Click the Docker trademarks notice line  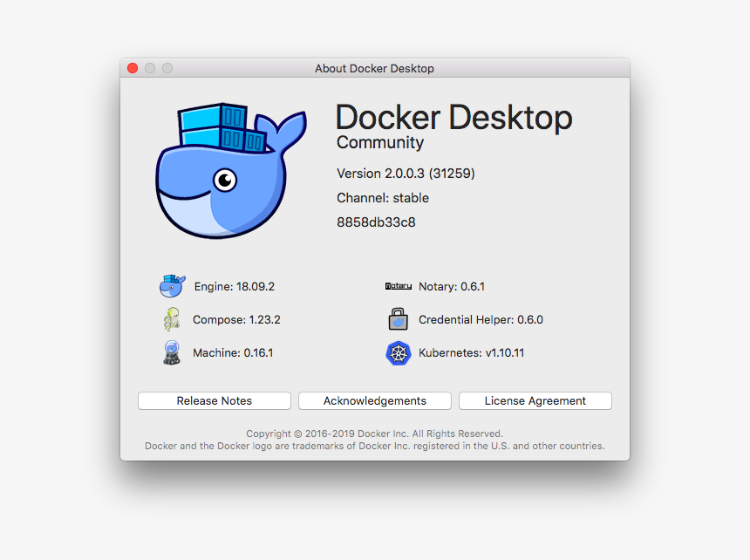point(374,446)
